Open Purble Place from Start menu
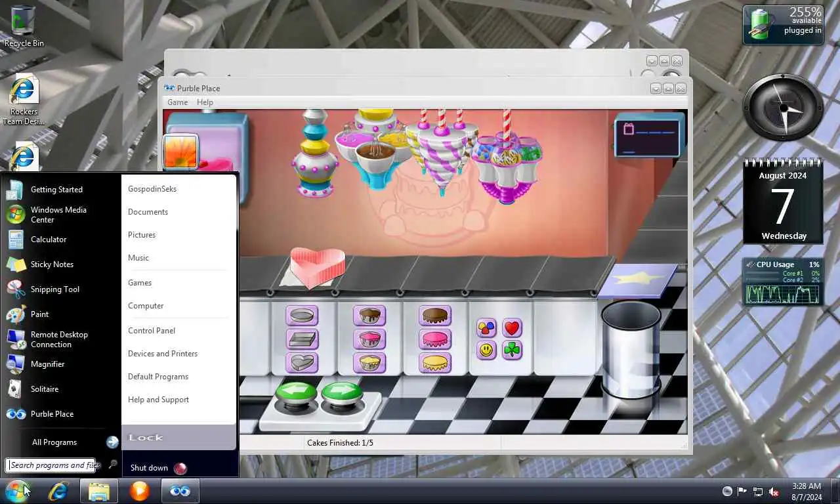Image resolution: width=840 pixels, height=504 pixels. [61, 414]
